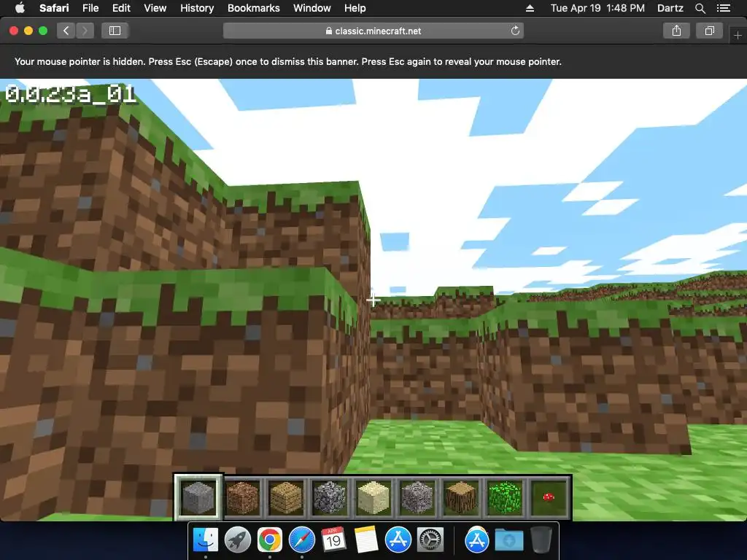Viewport: 747px width, 560px height.
Task: Open Spotlight search magnifier
Action: 700,8
